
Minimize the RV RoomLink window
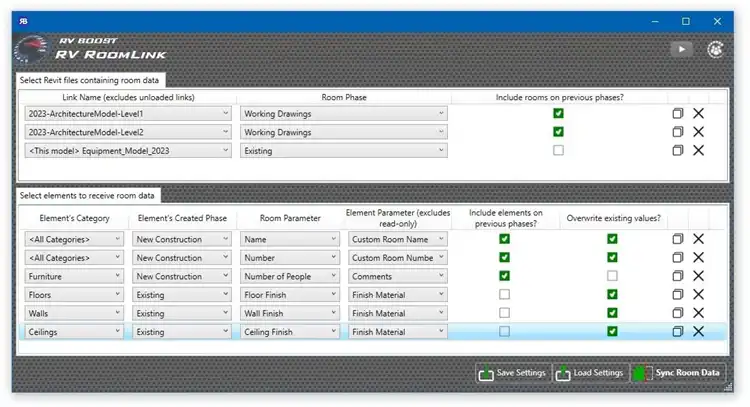[655, 22]
